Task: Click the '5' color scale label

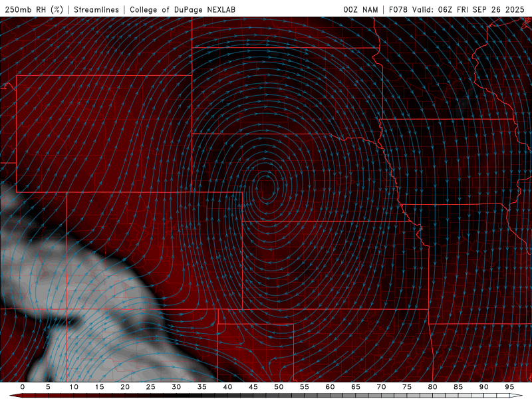Action: [48, 387]
